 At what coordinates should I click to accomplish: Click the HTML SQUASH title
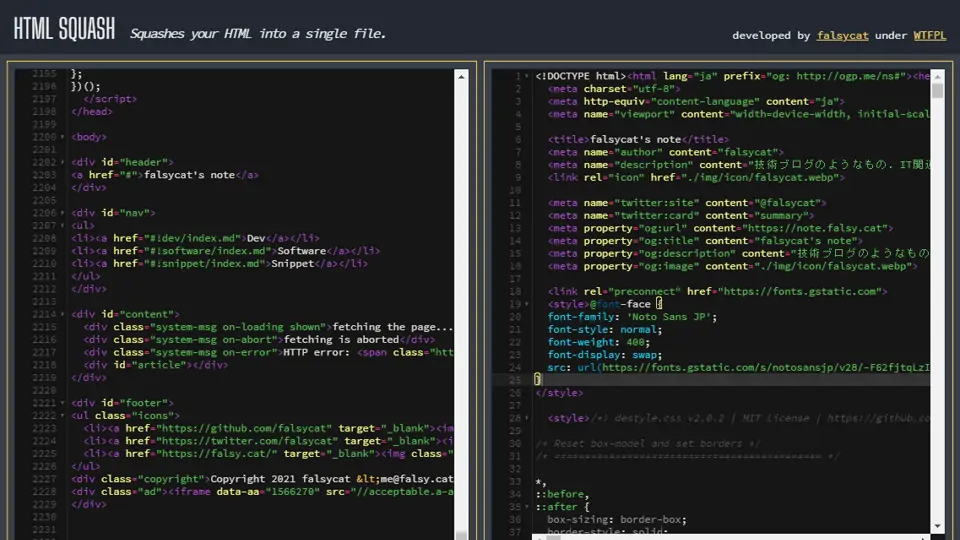(64, 29)
